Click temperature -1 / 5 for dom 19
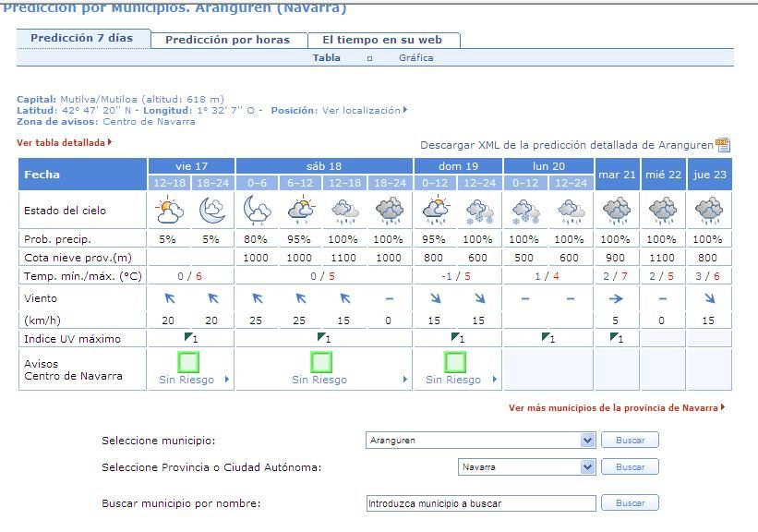Image resolution: width=758 pixels, height=532 pixels. (x=456, y=276)
